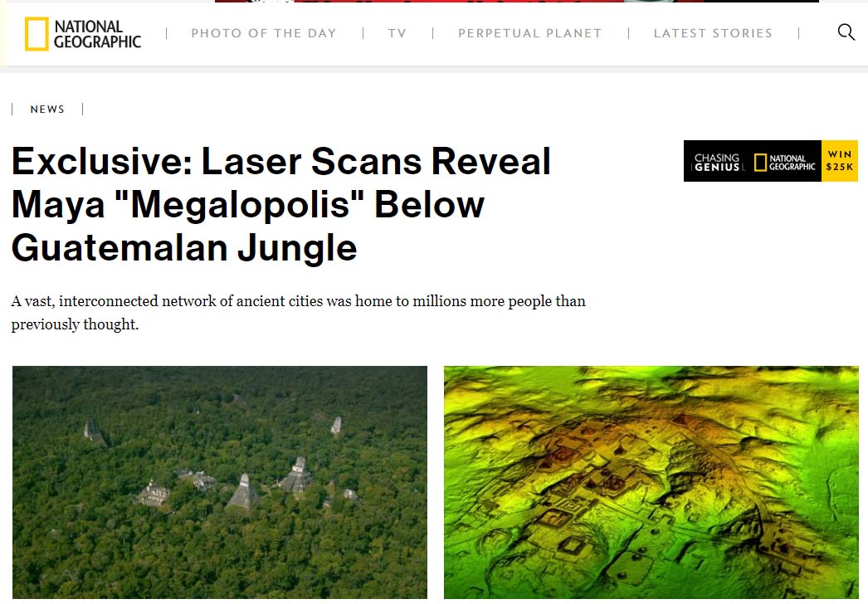
Task: Click the article subtitle about ancient cities
Action: pyautogui.click(x=299, y=312)
